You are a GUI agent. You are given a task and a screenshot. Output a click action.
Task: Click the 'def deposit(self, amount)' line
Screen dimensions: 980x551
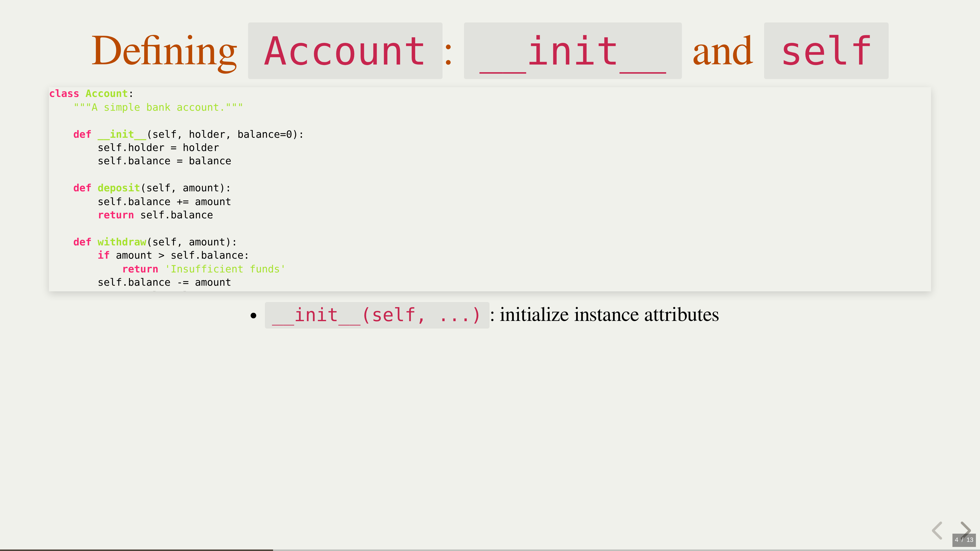[x=152, y=188]
